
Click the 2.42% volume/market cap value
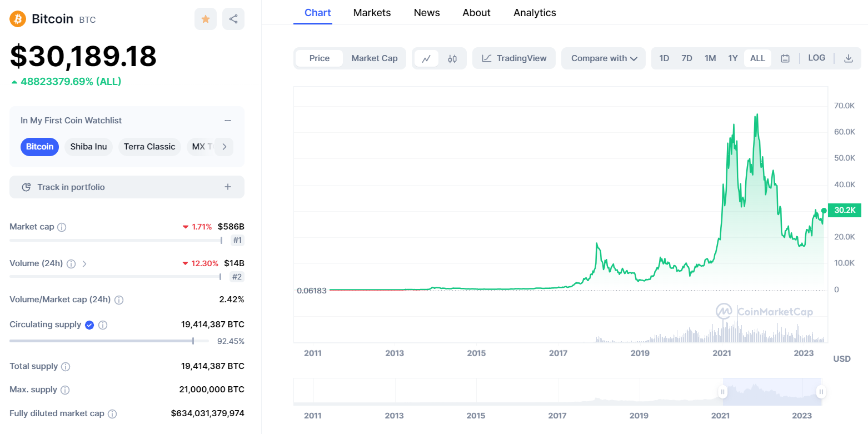[x=232, y=300]
